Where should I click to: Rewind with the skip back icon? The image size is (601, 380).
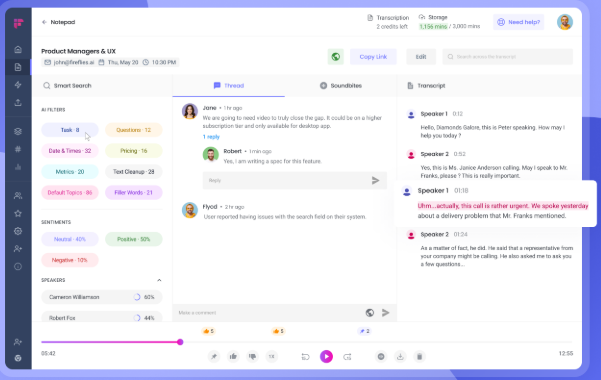click(305, 357)
